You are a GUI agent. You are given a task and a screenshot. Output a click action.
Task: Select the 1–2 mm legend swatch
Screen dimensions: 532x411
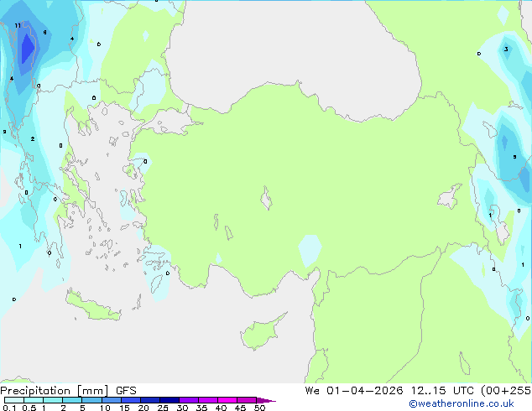pyautogui.click(x=53, y=400)
